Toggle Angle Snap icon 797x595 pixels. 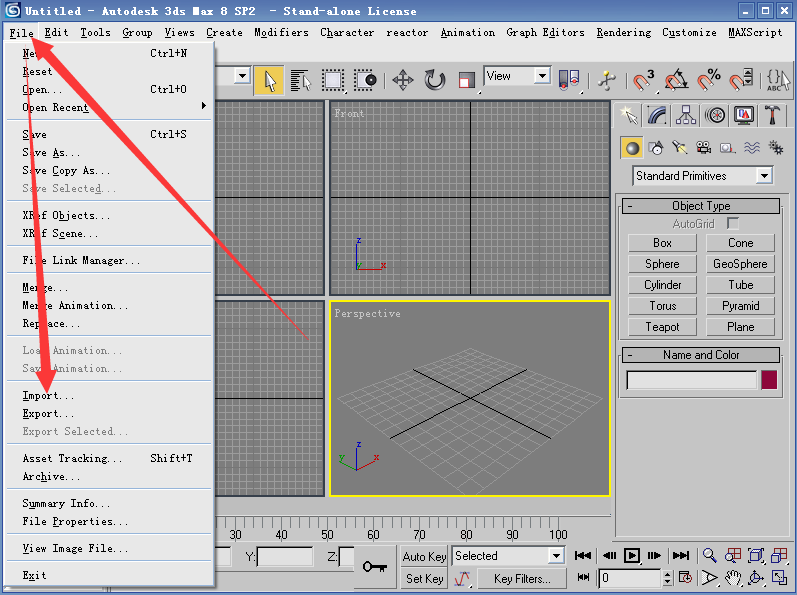[x=676, y=80]
